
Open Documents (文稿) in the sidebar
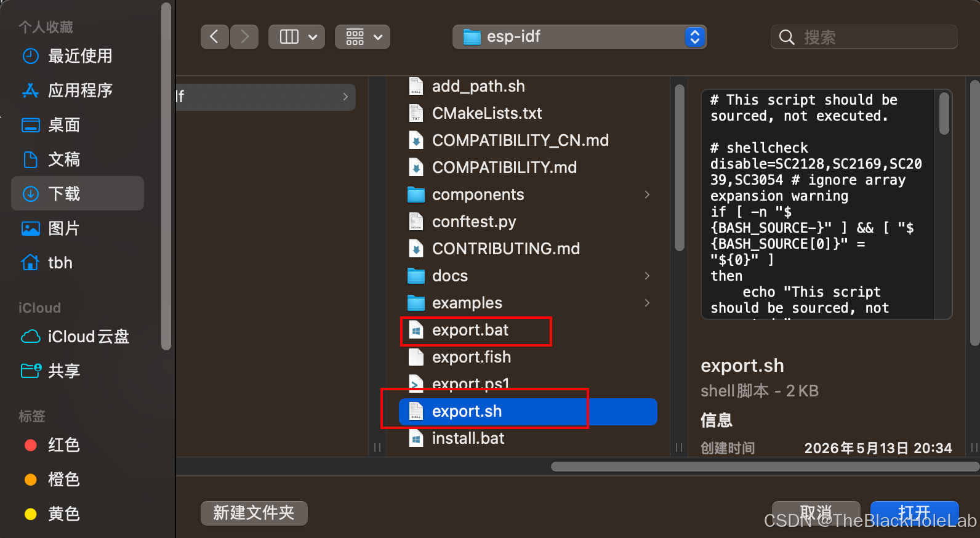pos(78,159)
